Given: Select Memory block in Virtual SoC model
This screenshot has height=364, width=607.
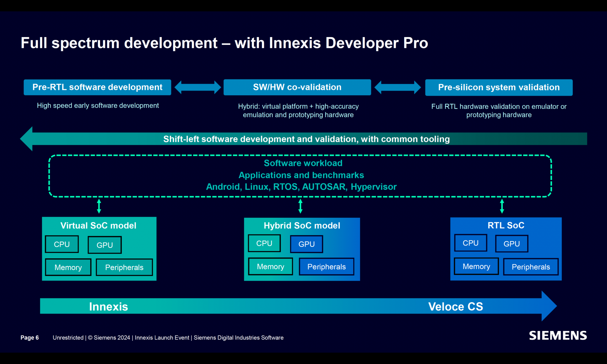Looking at the screenshot, I should tap(68, 267).
